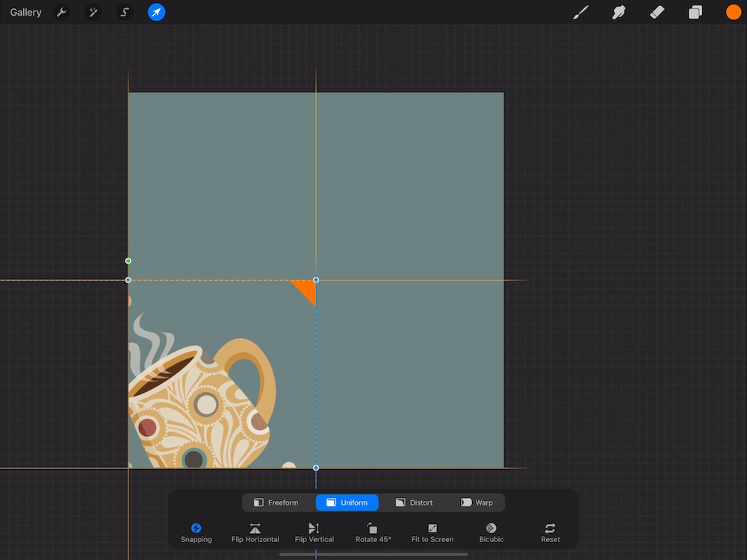
Task: Rotate selection by 45 degrees
Action: tap(373, 532)
